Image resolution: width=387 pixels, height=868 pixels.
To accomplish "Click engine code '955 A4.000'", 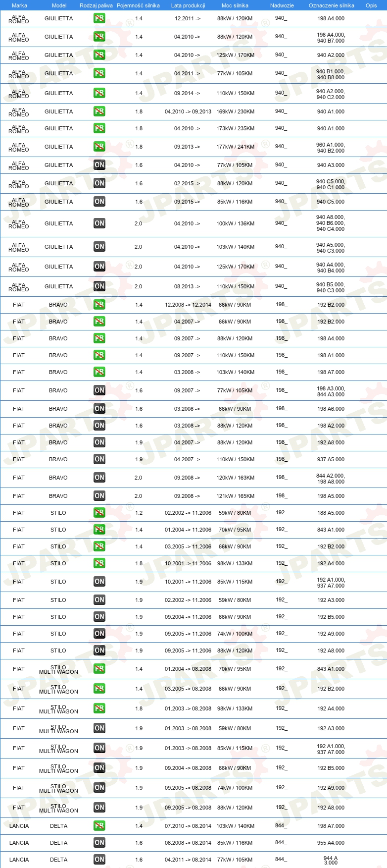I will (331, 843).
